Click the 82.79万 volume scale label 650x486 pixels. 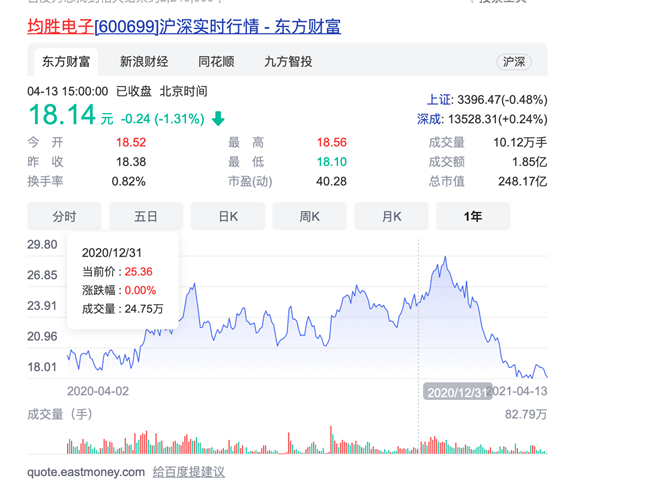click(526, 414)
